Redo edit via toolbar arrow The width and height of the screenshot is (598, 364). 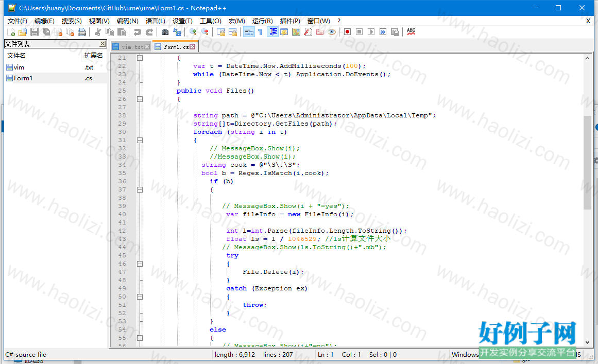click(x=149, y=32)
